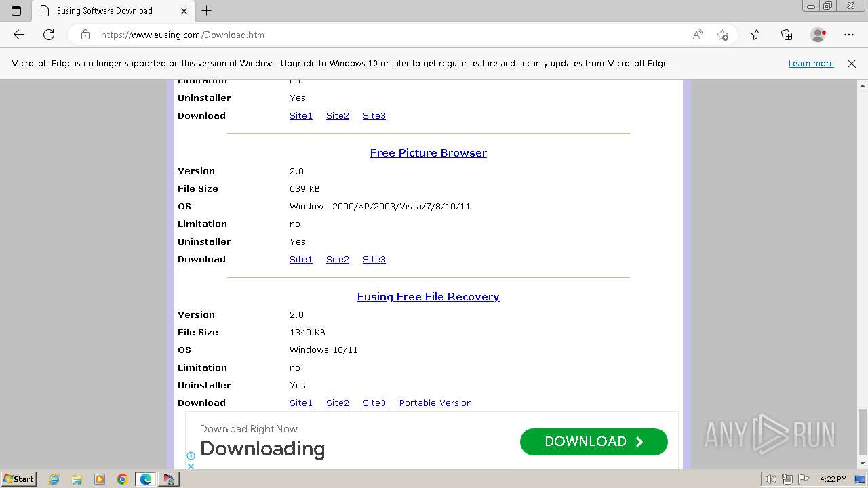Click Site3 in the top Download row

point(374,116)
